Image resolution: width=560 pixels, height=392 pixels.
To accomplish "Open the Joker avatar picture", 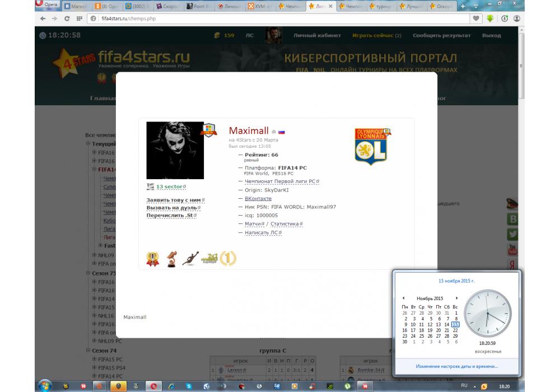I will tap(175, 150).
